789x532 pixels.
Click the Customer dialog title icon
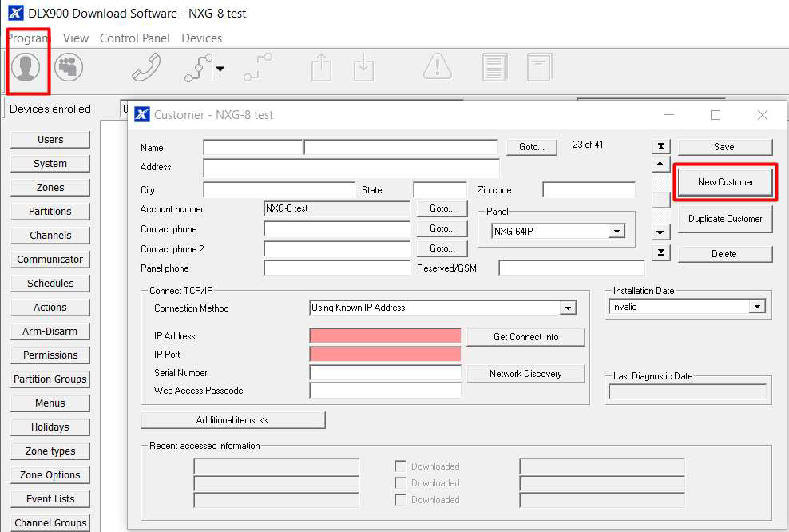point(142,114)
